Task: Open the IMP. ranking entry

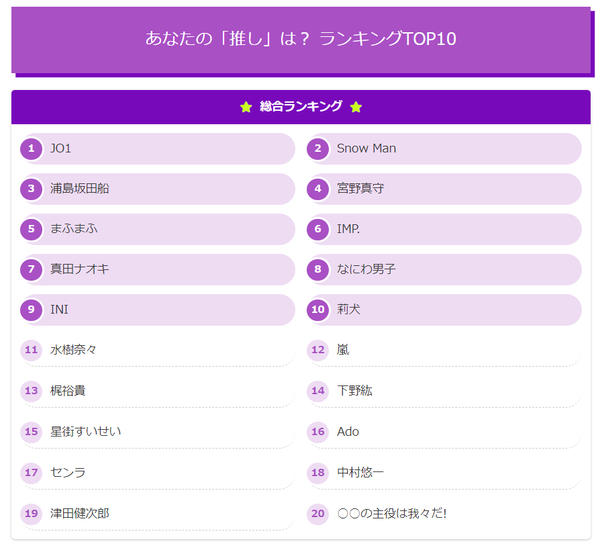Action: [444, 229]
